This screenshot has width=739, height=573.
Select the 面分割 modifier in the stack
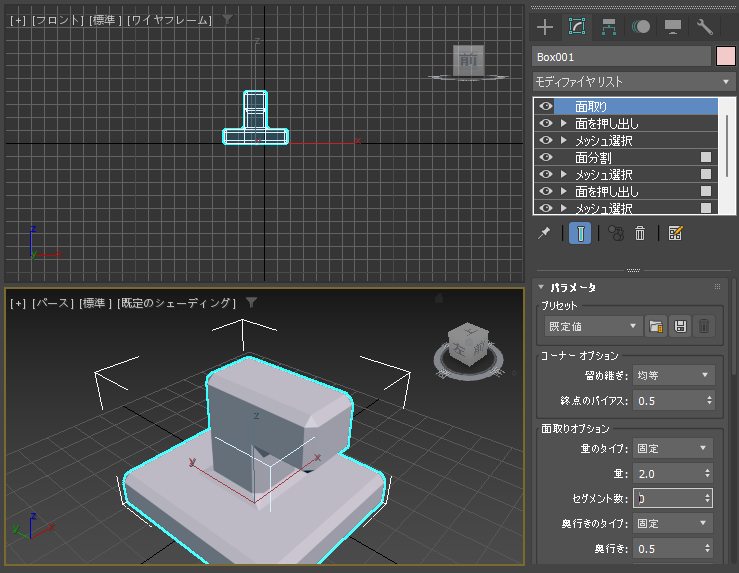[x=593, y=157]
